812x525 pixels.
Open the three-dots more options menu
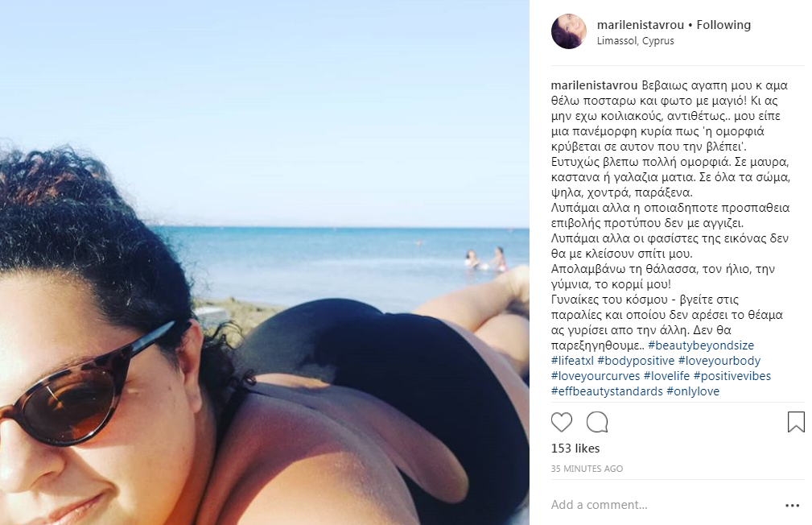793,506
